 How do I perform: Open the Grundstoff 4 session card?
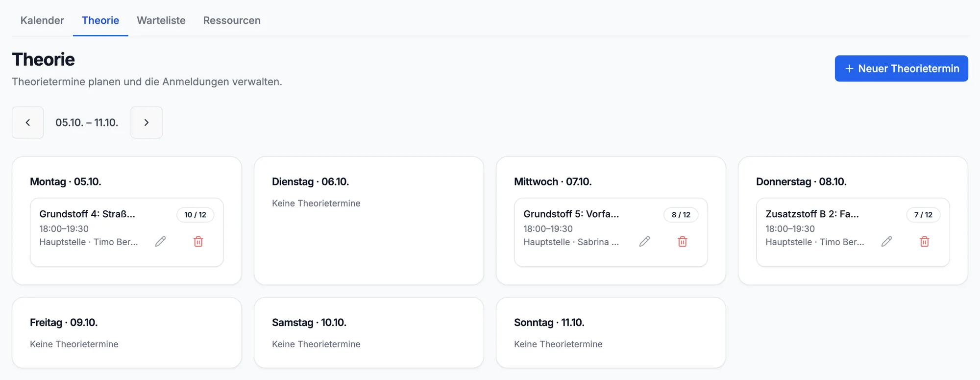pyautogui.click(x=127, y=232)
